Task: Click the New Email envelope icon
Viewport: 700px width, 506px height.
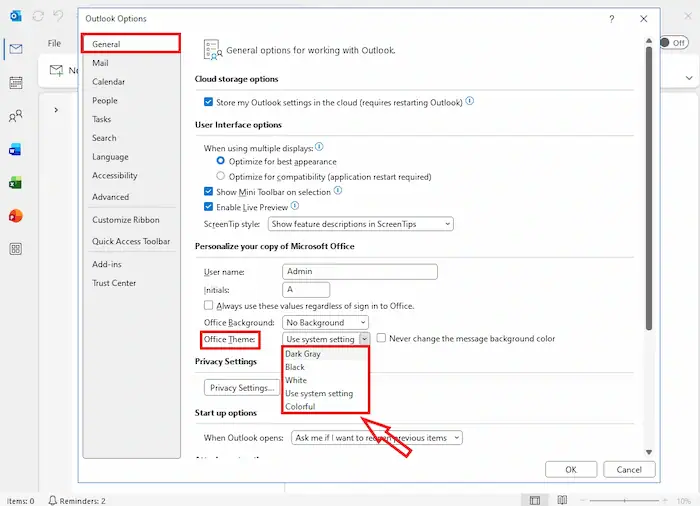Action: [x=56, y=70]
